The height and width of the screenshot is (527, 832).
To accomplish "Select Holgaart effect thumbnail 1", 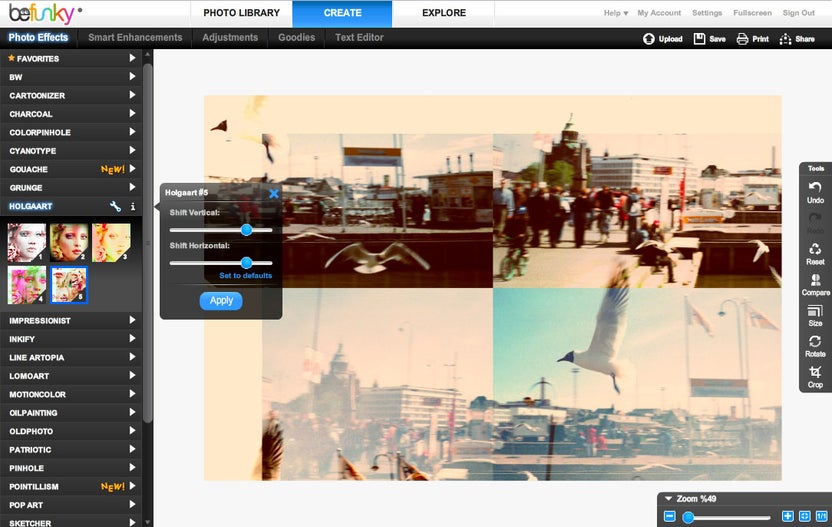I will tap(27, 243).
